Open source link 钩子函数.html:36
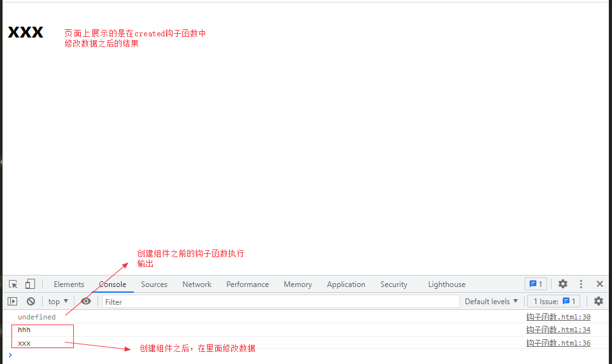612x364 pixels. (558, 343)
